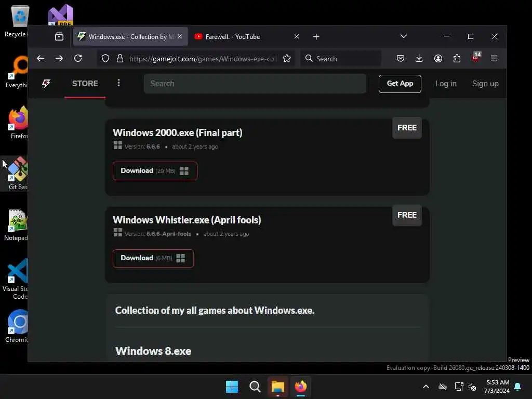Screen dimensions: 532x399
Task: Open the three-dot more menu beside STORE
Action: click(118, 83)
